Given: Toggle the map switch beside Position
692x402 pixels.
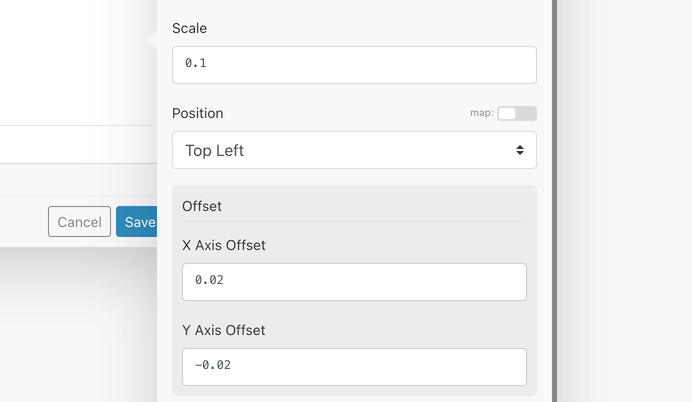Looking at the screenshot, I should (x=517, y=113).
